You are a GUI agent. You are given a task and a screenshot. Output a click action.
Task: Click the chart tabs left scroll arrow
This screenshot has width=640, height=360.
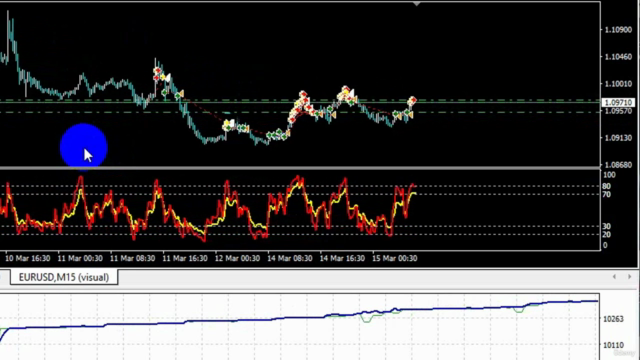[x=614, y=277]
